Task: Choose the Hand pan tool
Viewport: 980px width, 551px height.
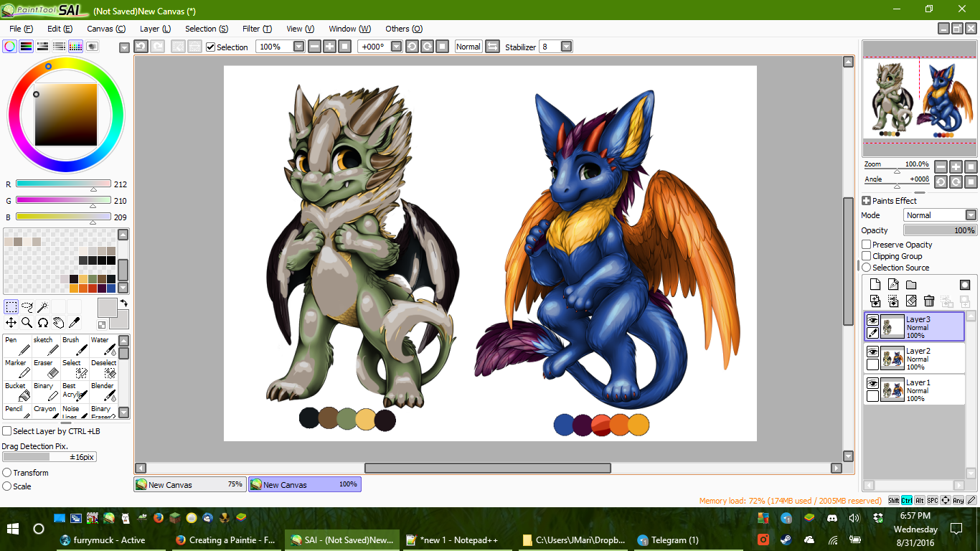Action: (59, 323)
